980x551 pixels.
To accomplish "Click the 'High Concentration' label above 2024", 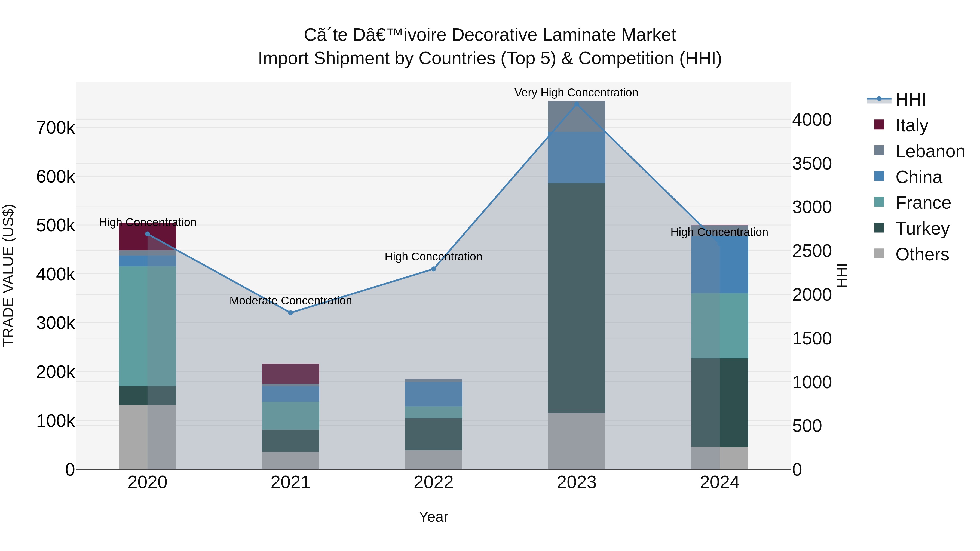I will pos(719,232).
